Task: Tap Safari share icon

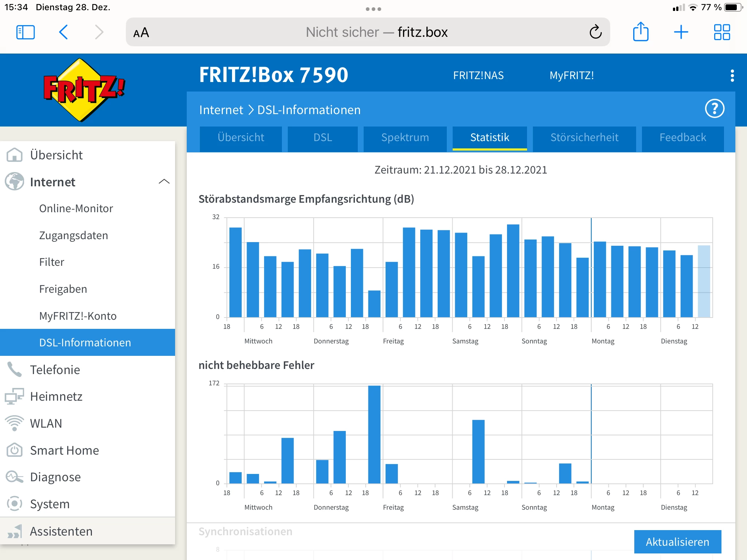Action: click(640, 32)
